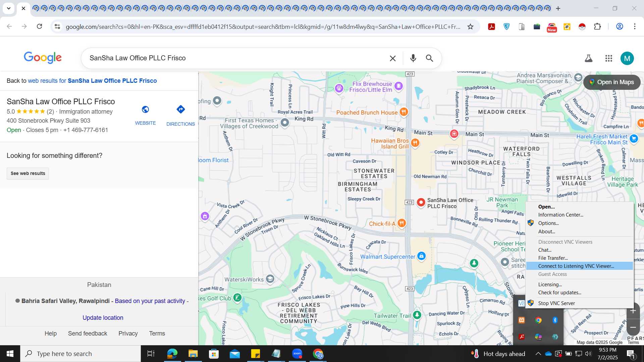Open the WEBSITE link for SanSha Law

pos(145,115)
